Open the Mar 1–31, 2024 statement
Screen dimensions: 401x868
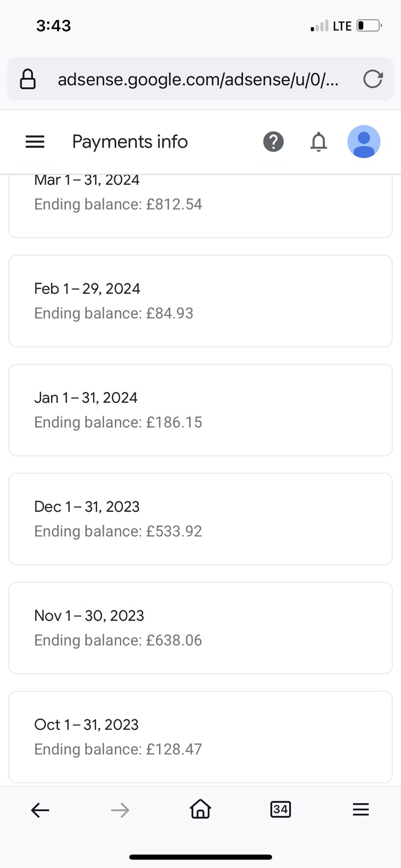click(x=200, y=206)
